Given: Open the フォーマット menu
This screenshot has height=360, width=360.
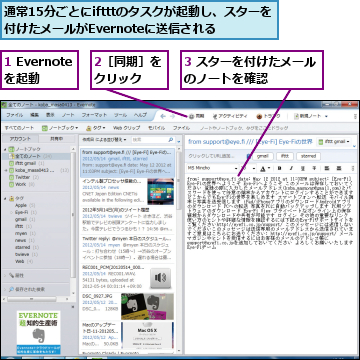Looking at the screenshot, I should point(94,115).
